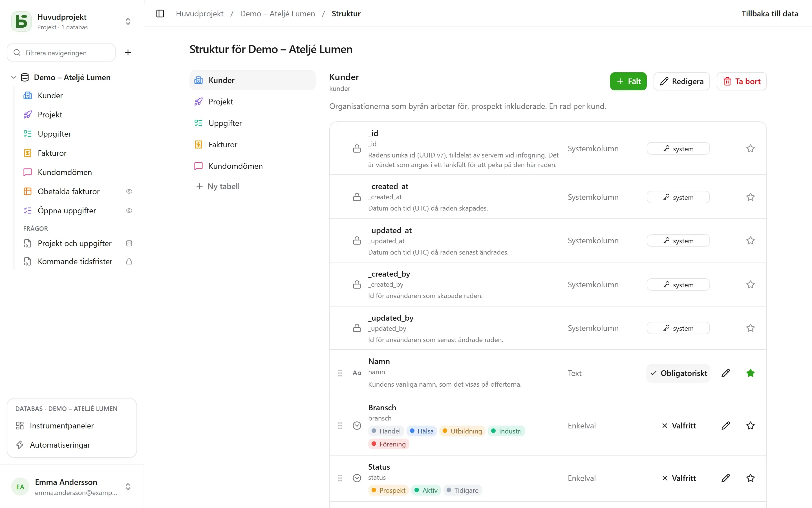812x508 pixels.
Task: Open Automatiseringar in the database panel
Action: point(72,445)
